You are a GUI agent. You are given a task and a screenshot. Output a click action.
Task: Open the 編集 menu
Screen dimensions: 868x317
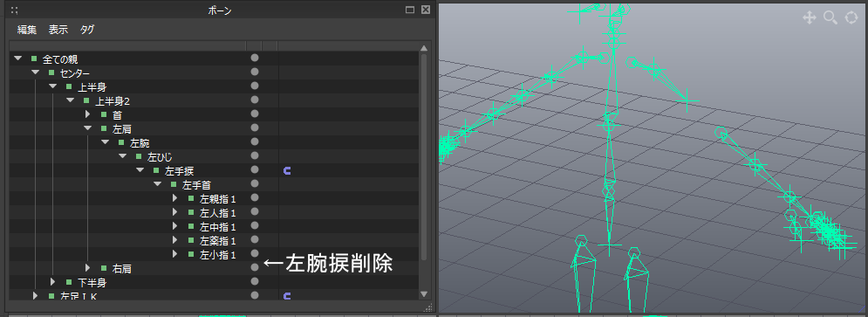[x=26, y=30]
